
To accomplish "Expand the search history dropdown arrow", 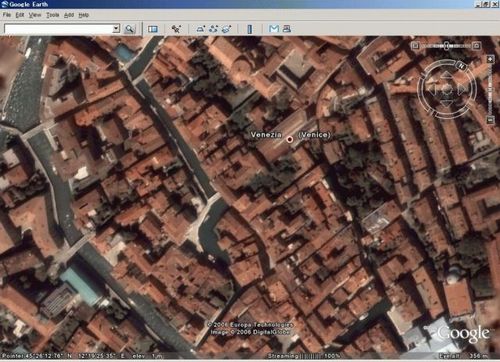I will click(x=116, y=29).
